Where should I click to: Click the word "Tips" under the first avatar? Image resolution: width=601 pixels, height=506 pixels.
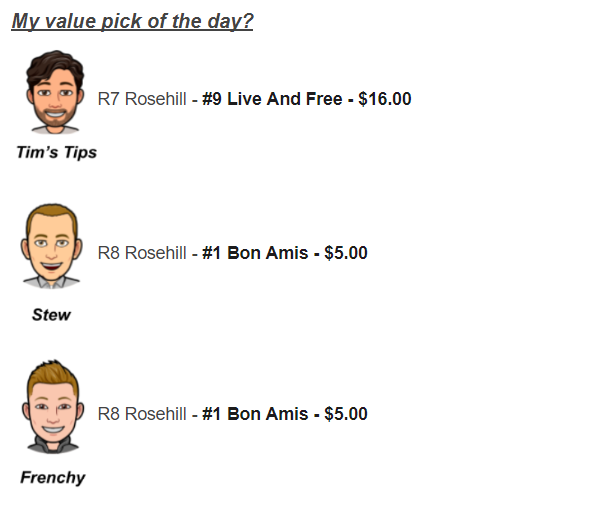tap(80, 153)
